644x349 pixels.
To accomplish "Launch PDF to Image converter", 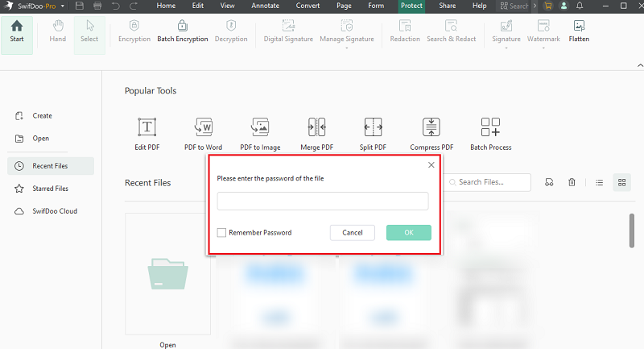I will point(260,134).
